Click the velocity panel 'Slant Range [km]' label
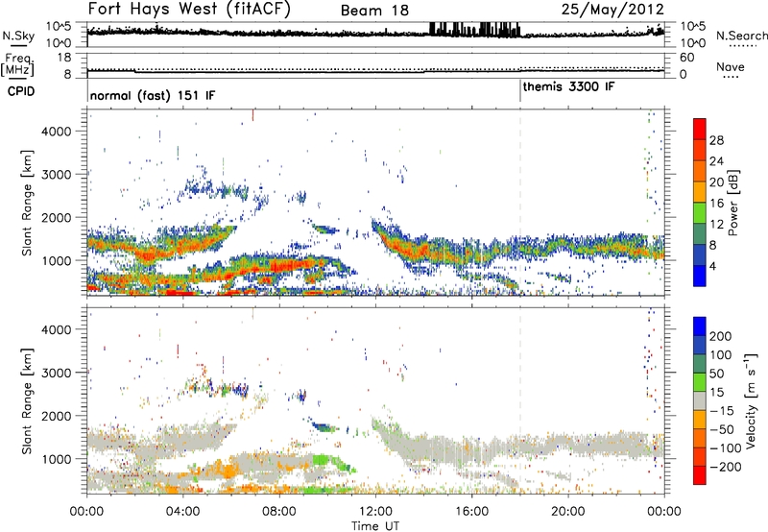The height and width of the screenshot is (532, 768). pyautogui.click(x=27, y=400)
